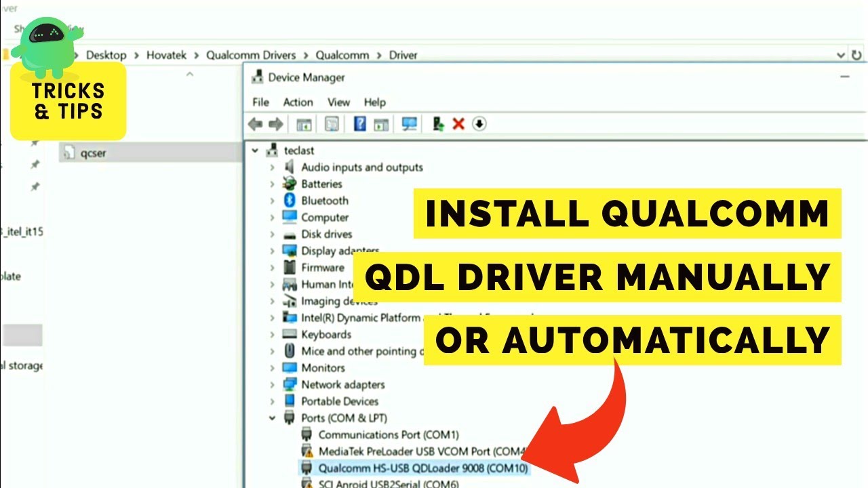The image size is (868, 488).
Task: Open the Properties toolbar icon in Device Manager
Action: tap(332, 124)
